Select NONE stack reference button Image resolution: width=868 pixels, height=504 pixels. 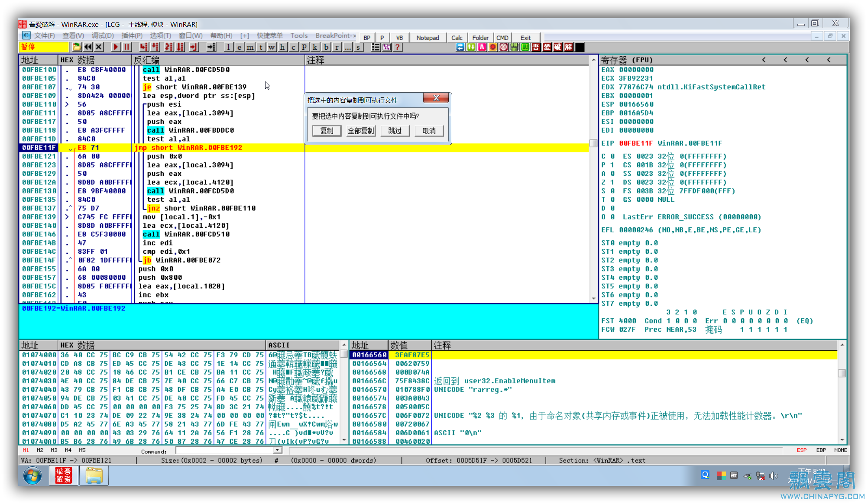pos(840,450)
